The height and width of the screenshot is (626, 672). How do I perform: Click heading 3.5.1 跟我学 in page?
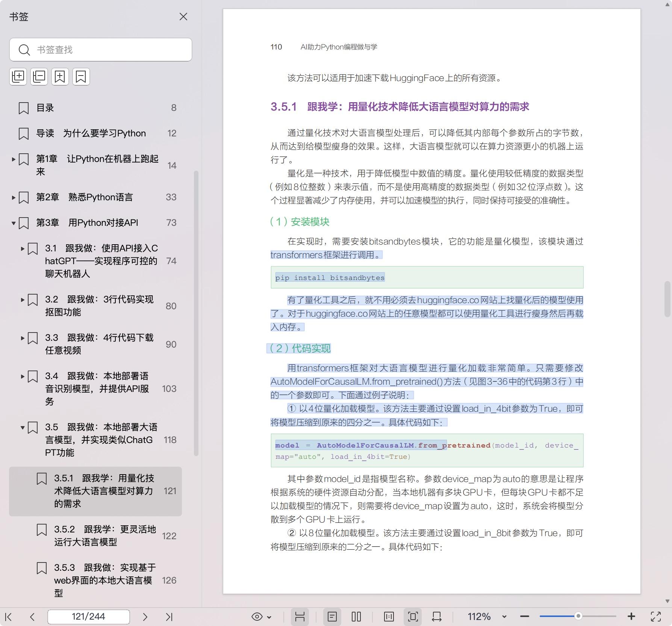coord(400,107)
